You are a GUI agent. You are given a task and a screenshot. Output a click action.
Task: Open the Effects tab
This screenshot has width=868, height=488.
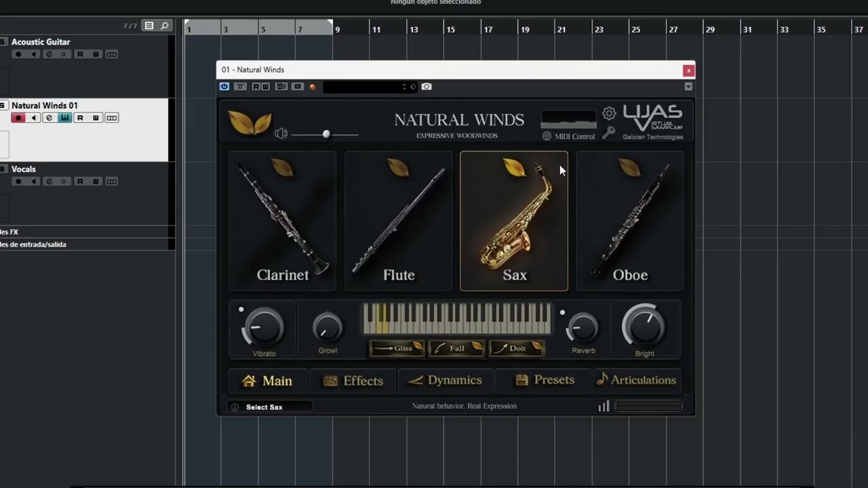tap(353, 381)
